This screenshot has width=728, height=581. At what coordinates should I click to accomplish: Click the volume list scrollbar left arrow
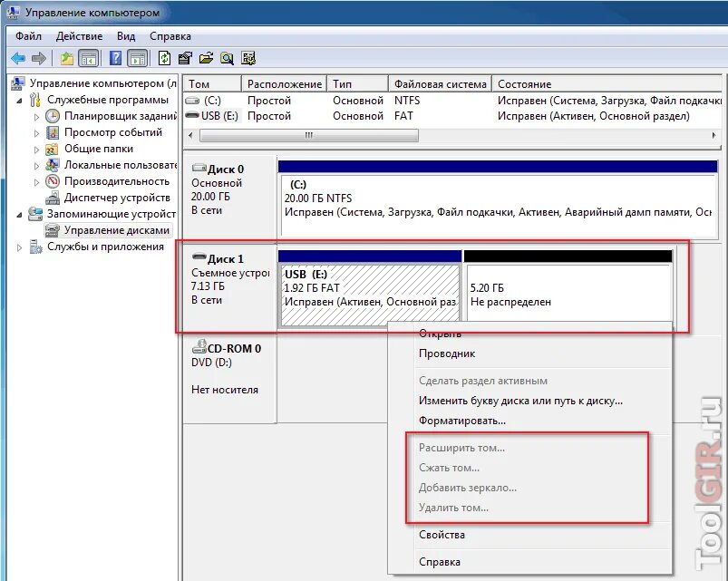click(x=190, y=135)
